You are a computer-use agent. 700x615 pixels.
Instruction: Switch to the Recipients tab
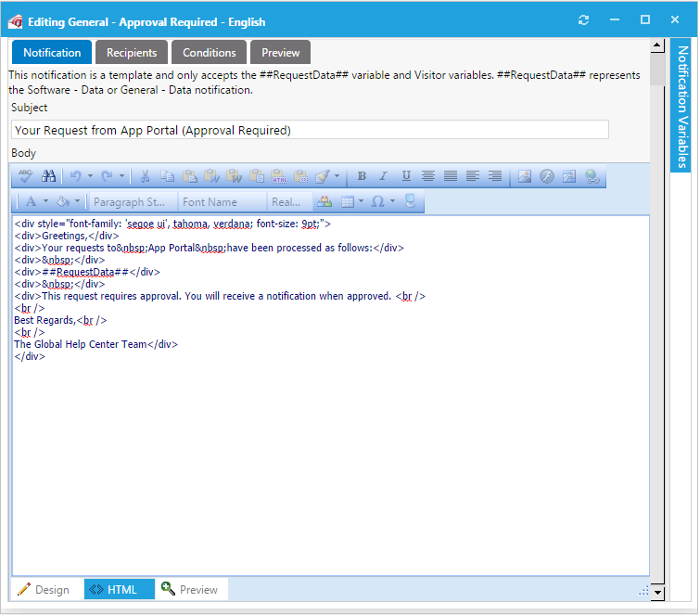pos(132,53)
